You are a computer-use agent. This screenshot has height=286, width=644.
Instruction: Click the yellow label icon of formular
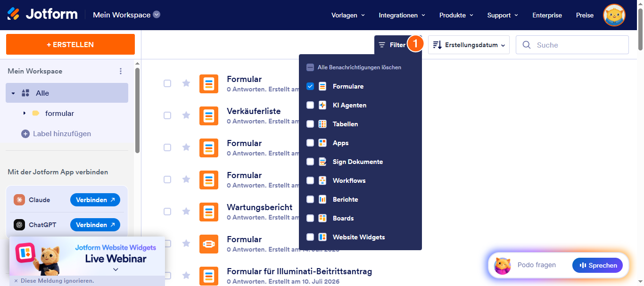(35, 113)
